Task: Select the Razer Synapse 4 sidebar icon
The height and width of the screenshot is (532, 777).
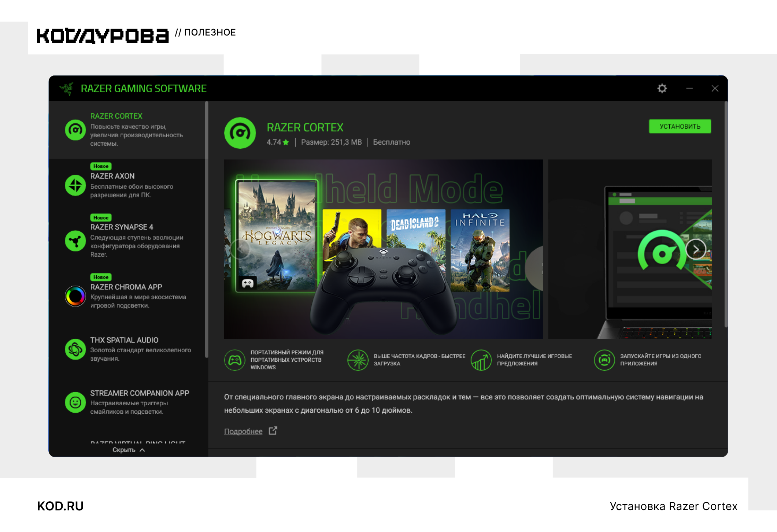Action: [x=75, y=241]
